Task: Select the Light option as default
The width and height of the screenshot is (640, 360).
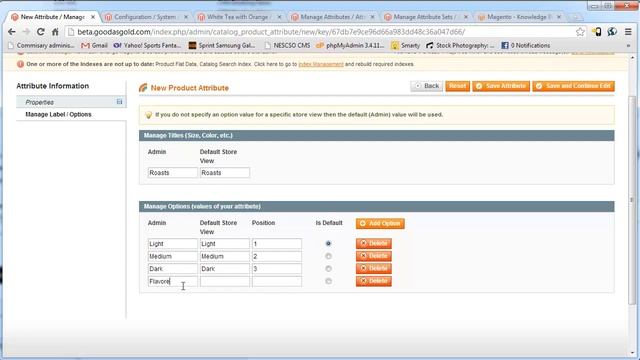Action: [x=328, y=244]
